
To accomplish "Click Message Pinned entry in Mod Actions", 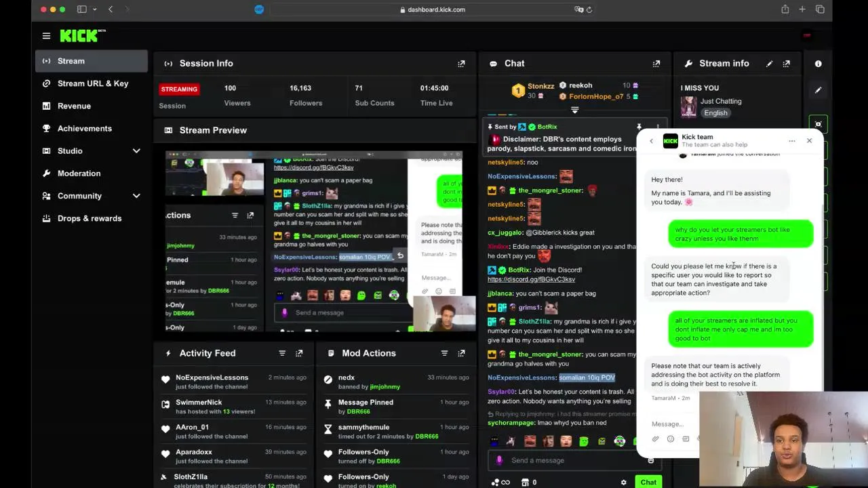I will click(397, 407).
